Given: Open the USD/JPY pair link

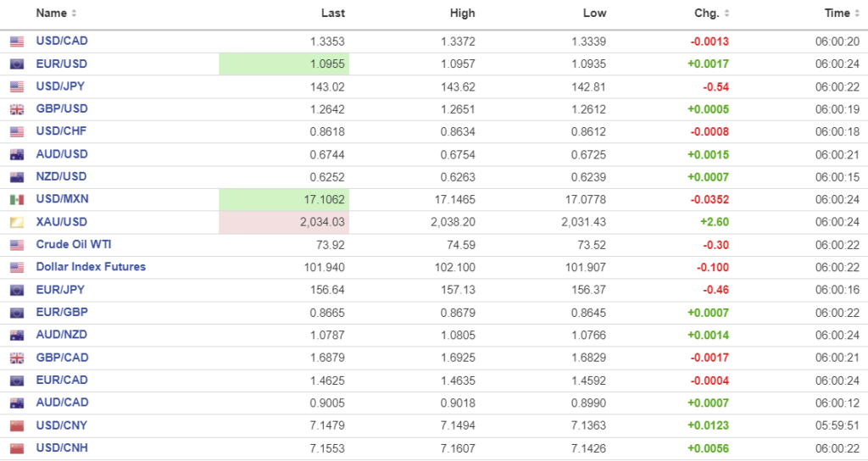Looking at the screenshot, I should tap(60, 86).
